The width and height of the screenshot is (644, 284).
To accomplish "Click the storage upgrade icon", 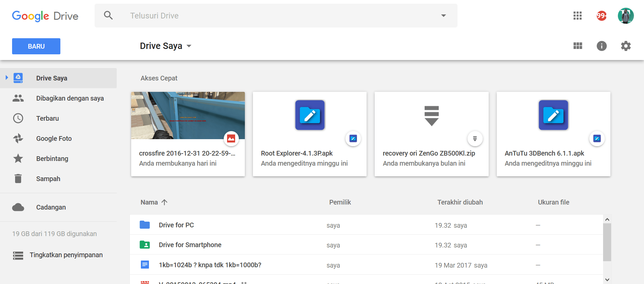I will pyautogui.click(x=18, y=255).
